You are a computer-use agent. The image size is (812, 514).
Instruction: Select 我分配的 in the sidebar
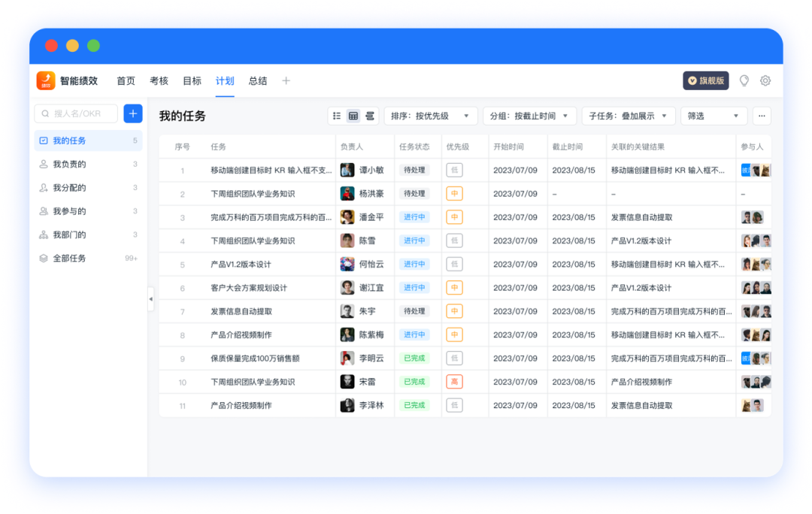pos(88,188)
